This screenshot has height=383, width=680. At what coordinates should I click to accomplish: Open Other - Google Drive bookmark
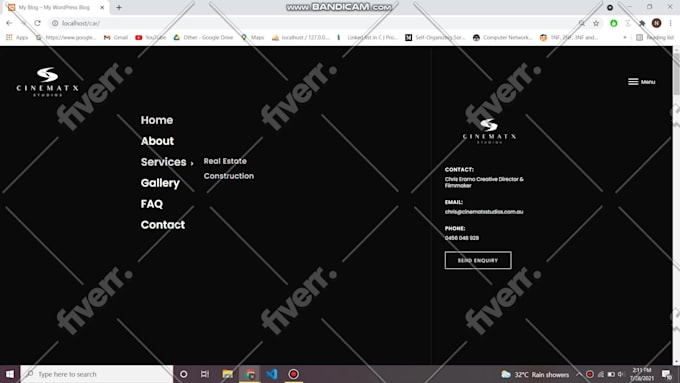point(203,37)
